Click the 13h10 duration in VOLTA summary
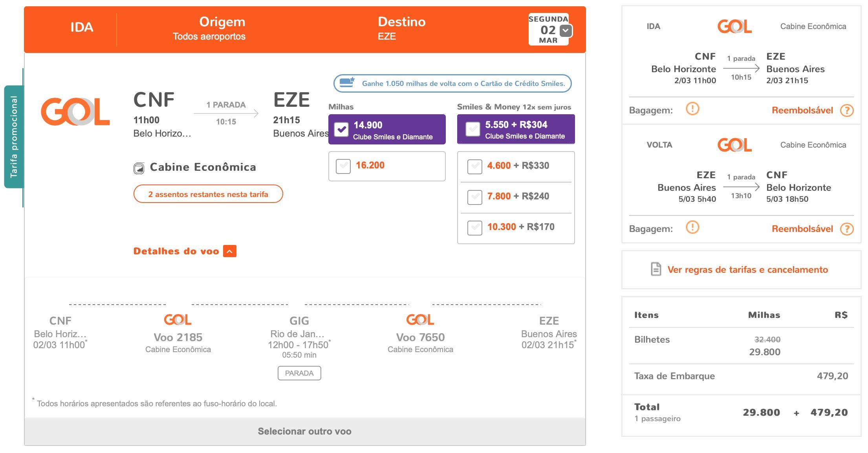868x453 pixels. [x=741, y=196]
